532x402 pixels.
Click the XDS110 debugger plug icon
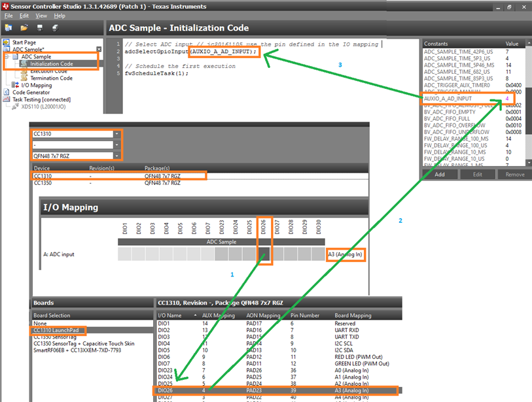(15, 107)
